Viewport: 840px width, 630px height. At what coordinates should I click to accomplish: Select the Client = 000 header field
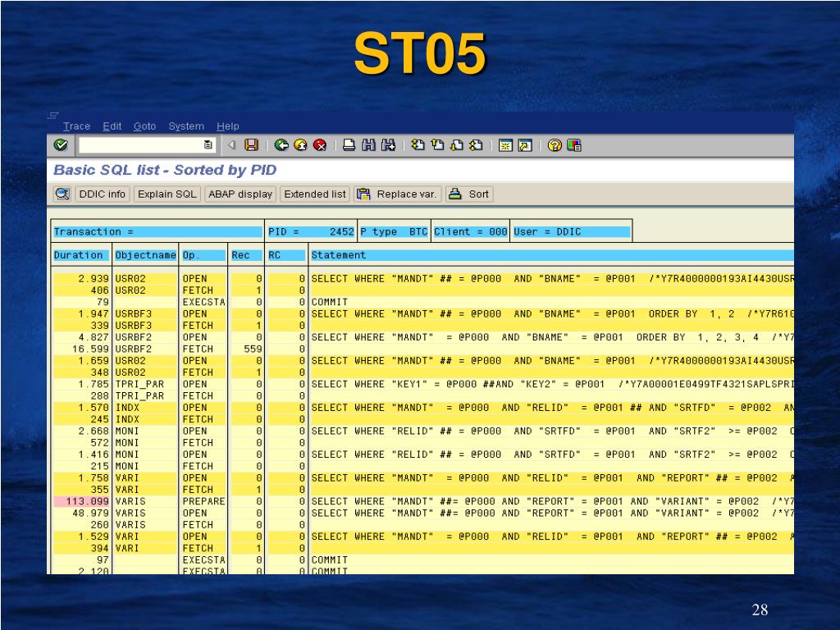[x=470, y=231]
